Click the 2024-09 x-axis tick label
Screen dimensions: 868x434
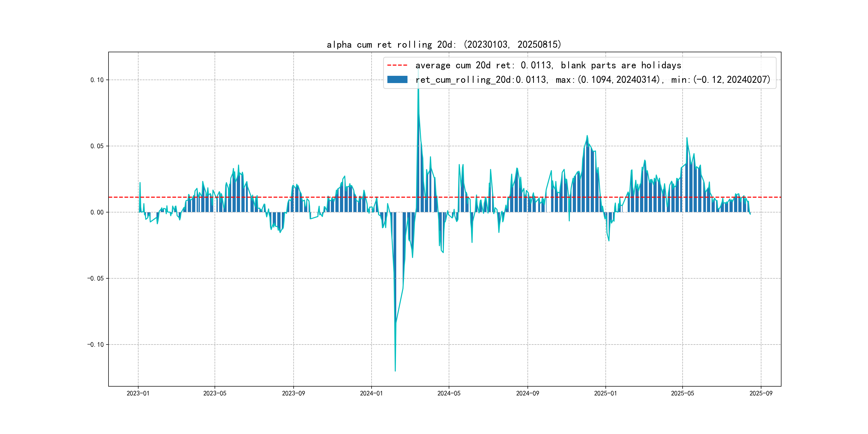(527, 393)
